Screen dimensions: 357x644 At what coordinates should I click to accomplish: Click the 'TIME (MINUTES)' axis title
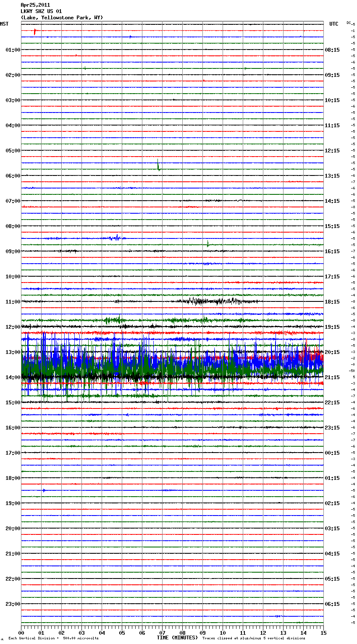click(177, 638)
